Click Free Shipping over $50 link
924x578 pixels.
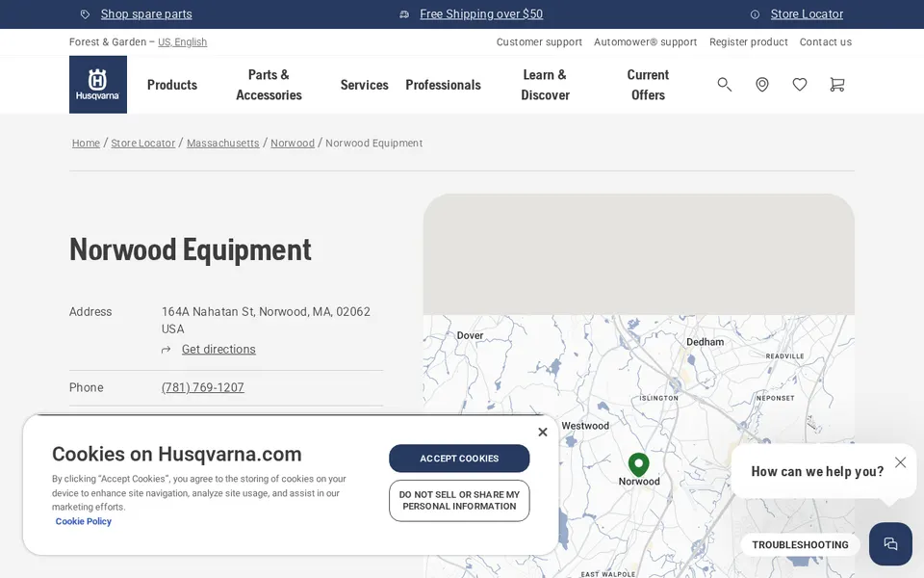coord(481,14)
